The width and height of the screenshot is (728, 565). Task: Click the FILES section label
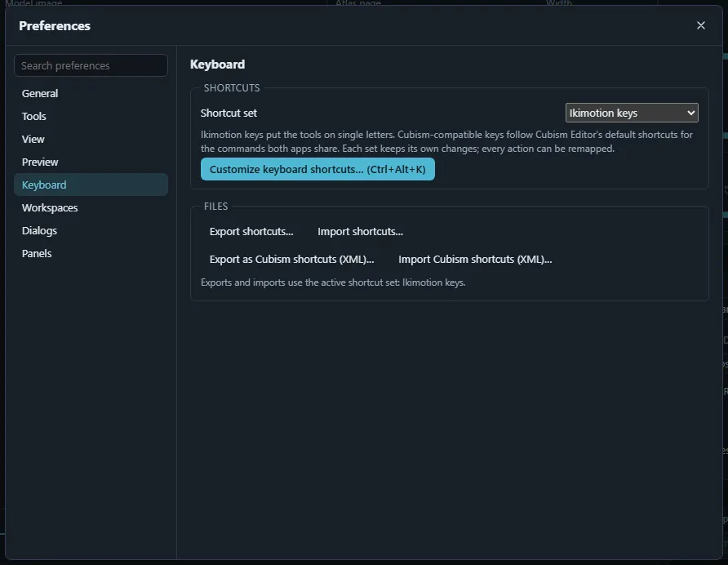216,207
